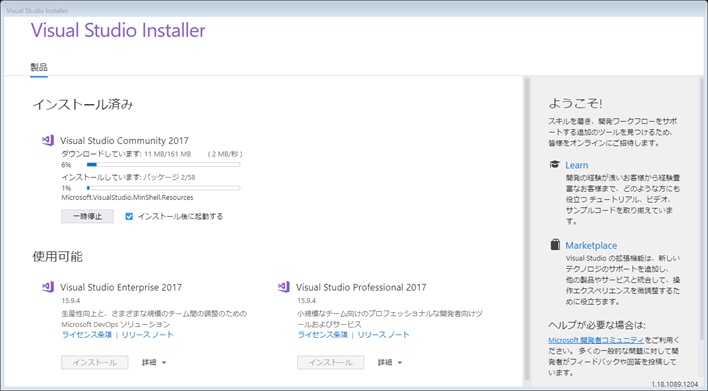Click the shopping bag Marketplace icon
Image resolution: width=708 pixels, height=391 pixels.
(x=555, y=245)
